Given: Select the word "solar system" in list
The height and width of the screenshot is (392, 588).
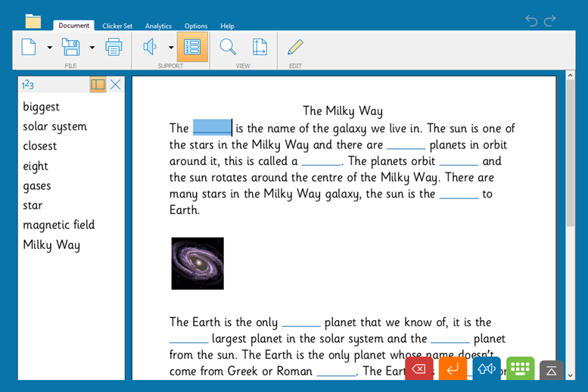Looking at the screenshot, I should point(54,126).
